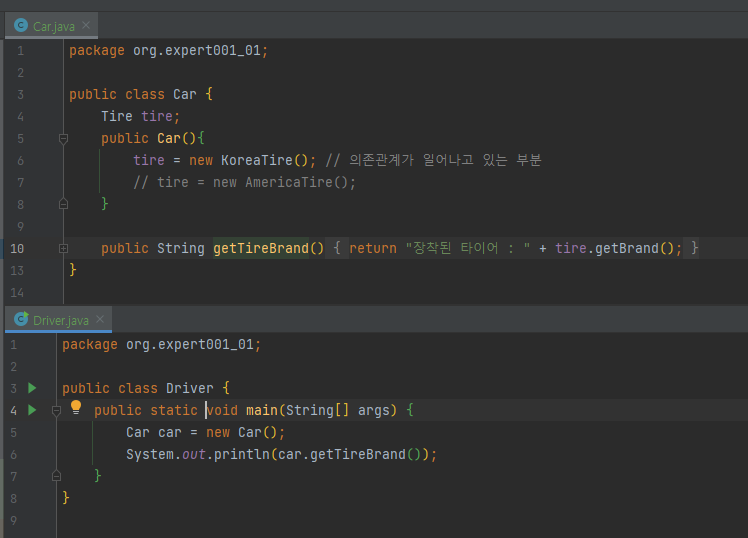This screenshot has width=748, height=538.
Task: Click the getTireBrand method name in Car.java
Action: click(260, 248)
